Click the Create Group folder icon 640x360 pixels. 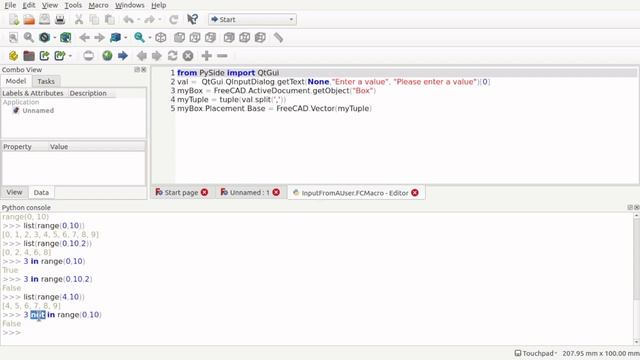(x=29, y=56)
